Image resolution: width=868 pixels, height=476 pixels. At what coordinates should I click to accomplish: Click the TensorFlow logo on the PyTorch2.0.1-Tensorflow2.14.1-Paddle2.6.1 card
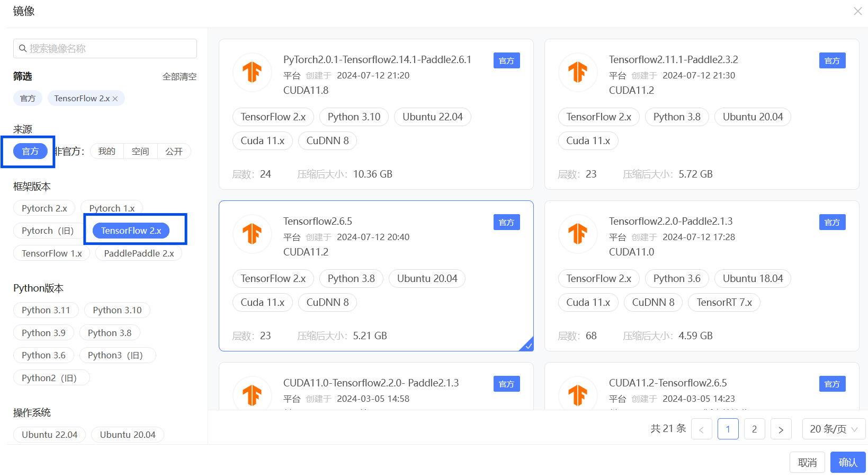pos(252,72)
